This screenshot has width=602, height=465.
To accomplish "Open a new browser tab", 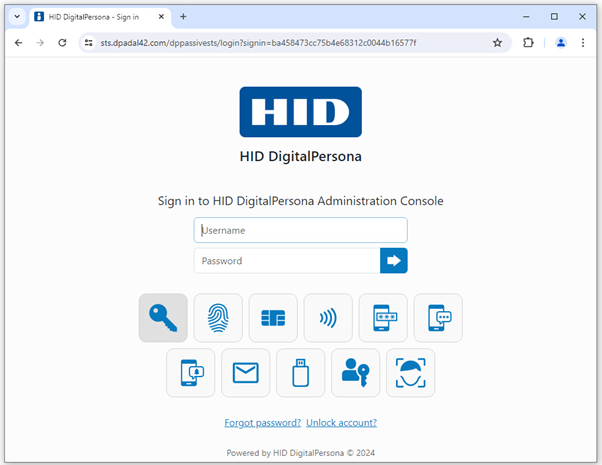I will (x=183, y=17).
